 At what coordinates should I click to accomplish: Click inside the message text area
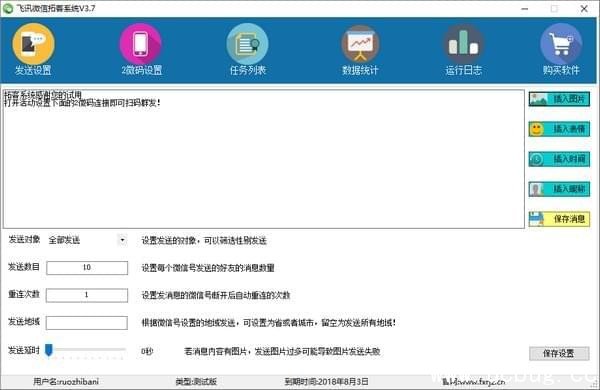tap(264, 159)
